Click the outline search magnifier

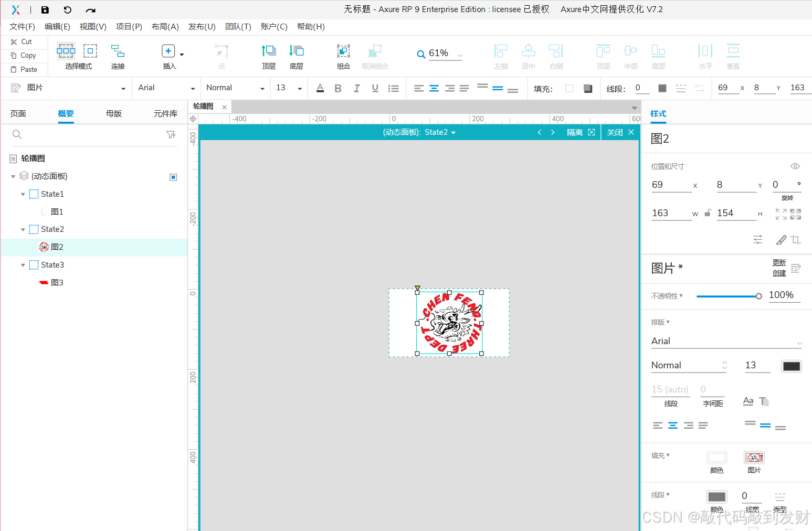click(x=17, y=135)
